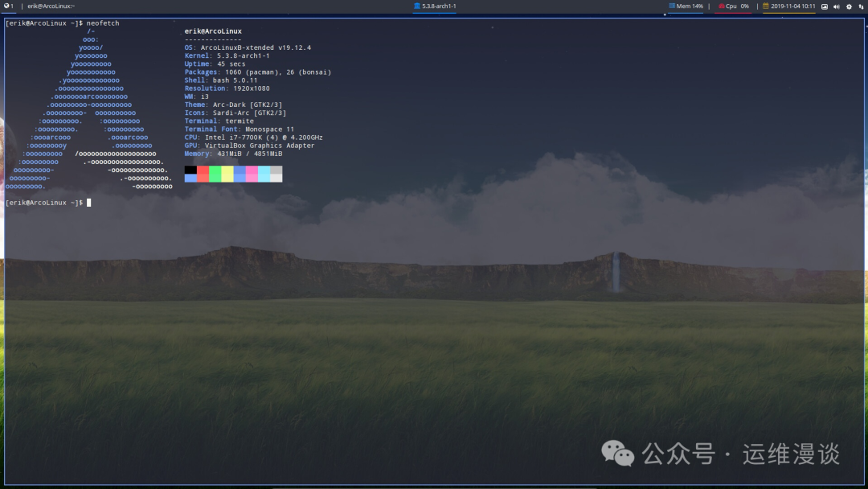
Task: Click the Memory: 431MiB / 4851MiB line
Action: click(233, 154)
